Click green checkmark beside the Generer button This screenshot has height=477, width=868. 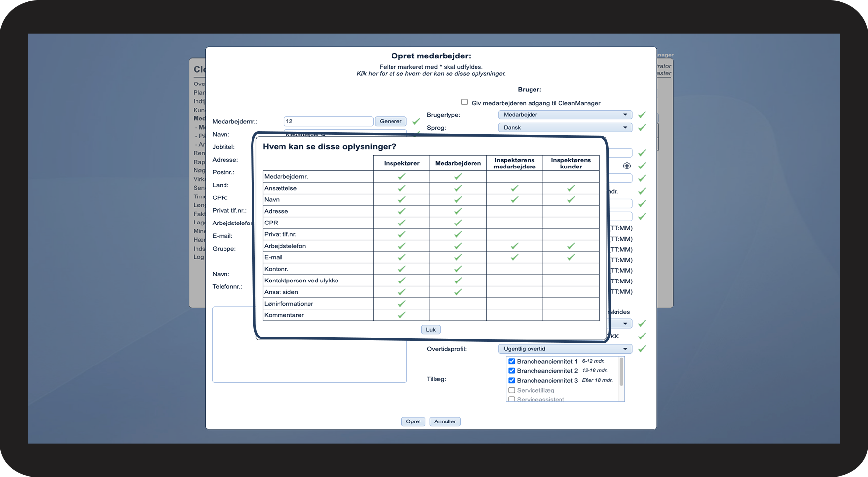416,121
